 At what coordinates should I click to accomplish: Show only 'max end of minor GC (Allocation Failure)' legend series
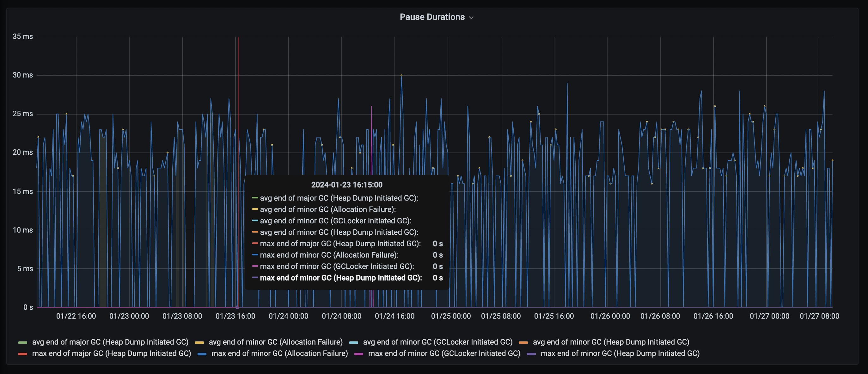pyautogui.click(x=279, y=353)
